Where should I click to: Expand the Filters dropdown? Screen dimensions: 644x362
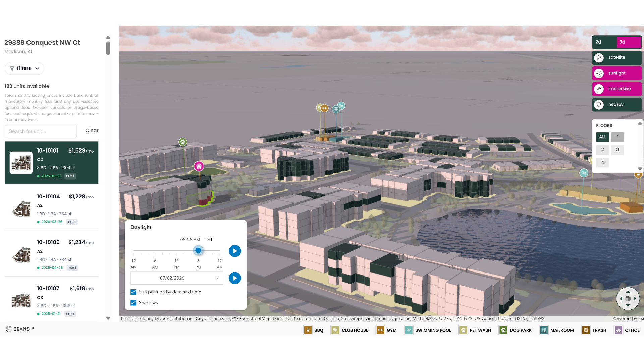pos(24,68)
